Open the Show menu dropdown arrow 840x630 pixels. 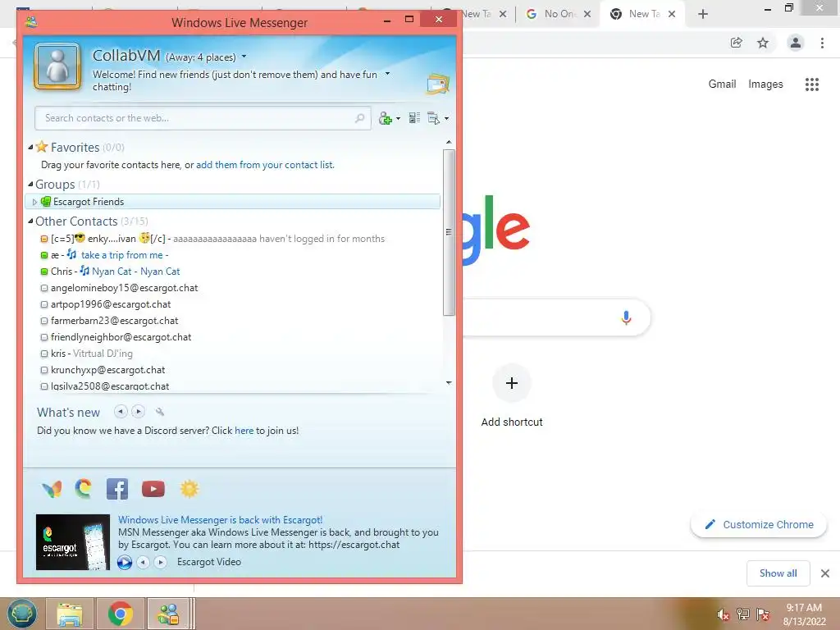pos(446,118)
